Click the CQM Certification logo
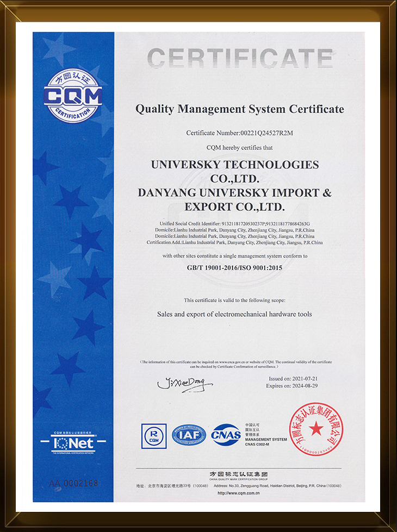Screen dimensions: 397x532 click(x=73, y=96)
